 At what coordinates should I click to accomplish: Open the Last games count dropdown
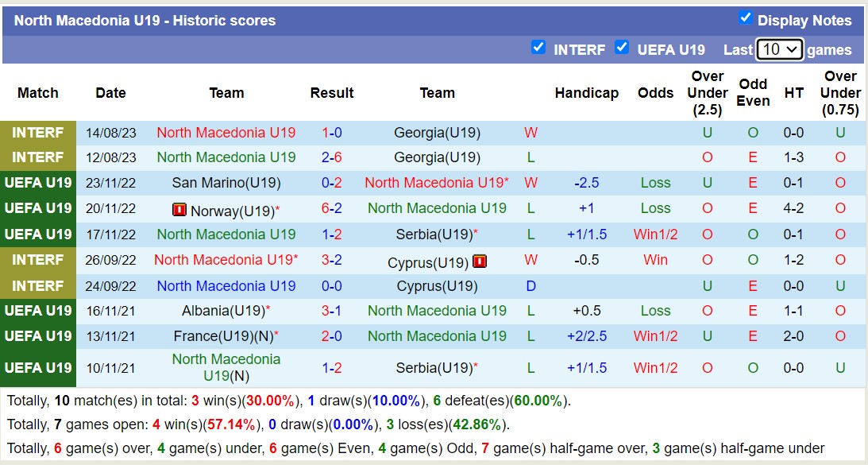[779, 49]
